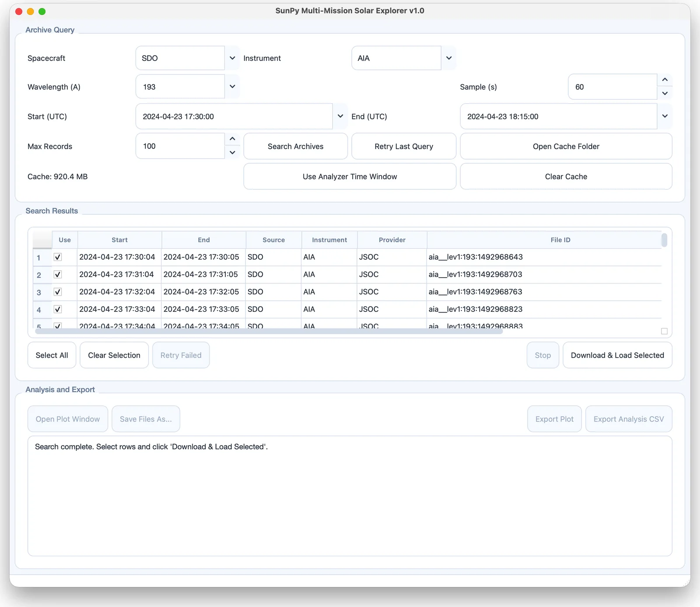This screenshot has width=700, height=607.
Task: Click the Retry Failed button
Action: [x=181, y=355]
